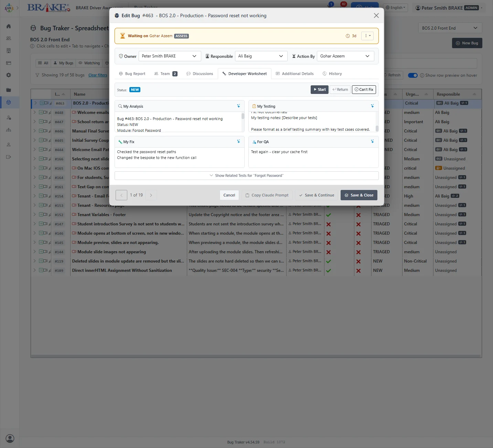Toggle Show row preview on hover switch
Screen dimensions: 493x448
coord(412,75)
